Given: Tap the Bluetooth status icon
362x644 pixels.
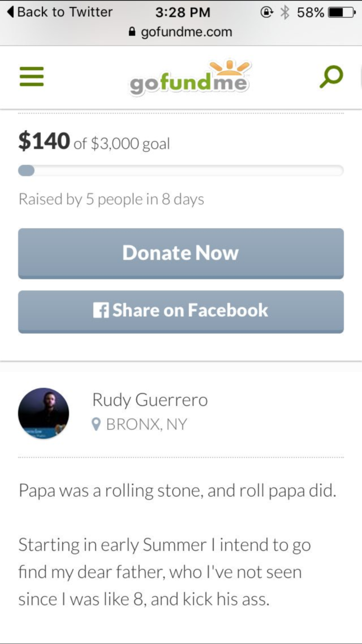Looking at the screenshot, I should point(284,12).
